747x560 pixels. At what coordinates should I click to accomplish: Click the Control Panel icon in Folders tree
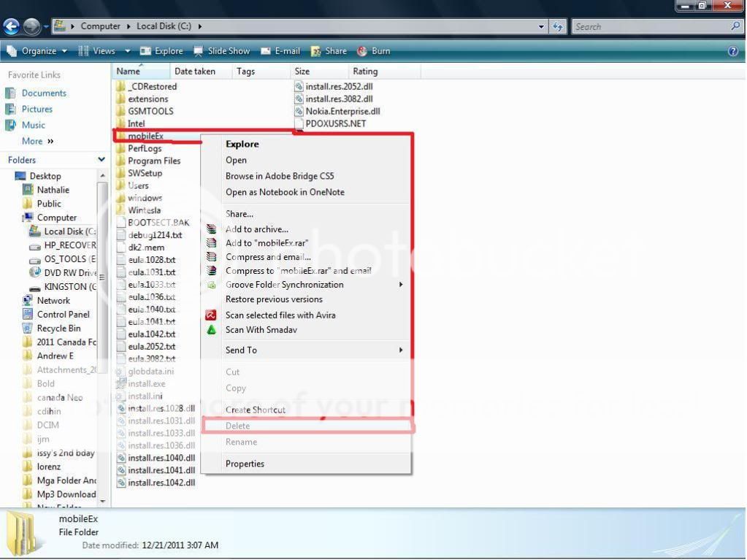tap(28, 314)
